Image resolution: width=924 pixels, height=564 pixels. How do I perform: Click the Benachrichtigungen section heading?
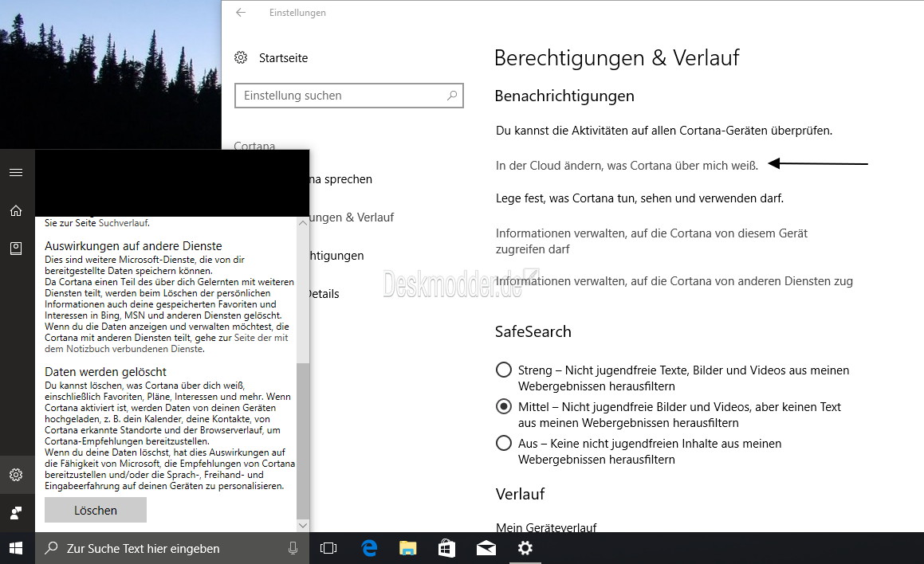click(564, 96)
